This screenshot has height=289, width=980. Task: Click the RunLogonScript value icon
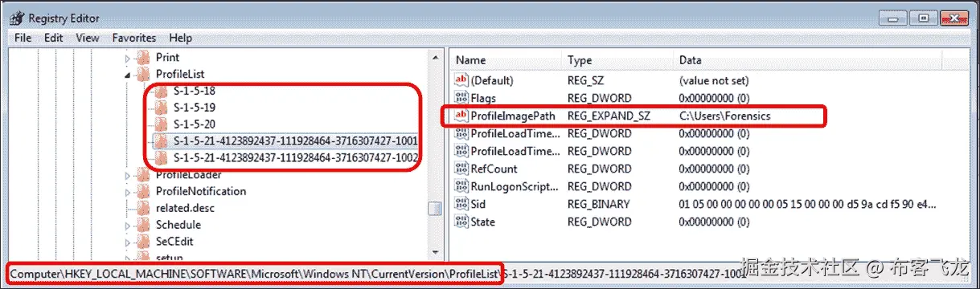(x=461, y=186)
